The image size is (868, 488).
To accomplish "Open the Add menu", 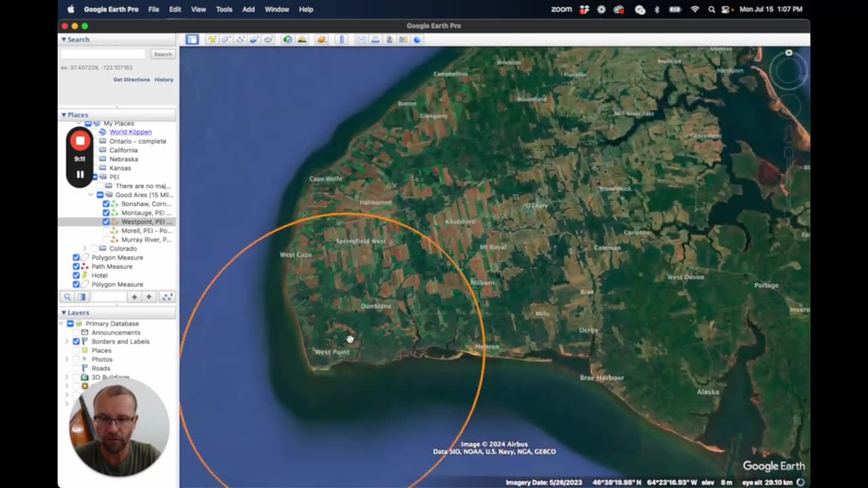I will pyautogui.click(x=249, y=9).
